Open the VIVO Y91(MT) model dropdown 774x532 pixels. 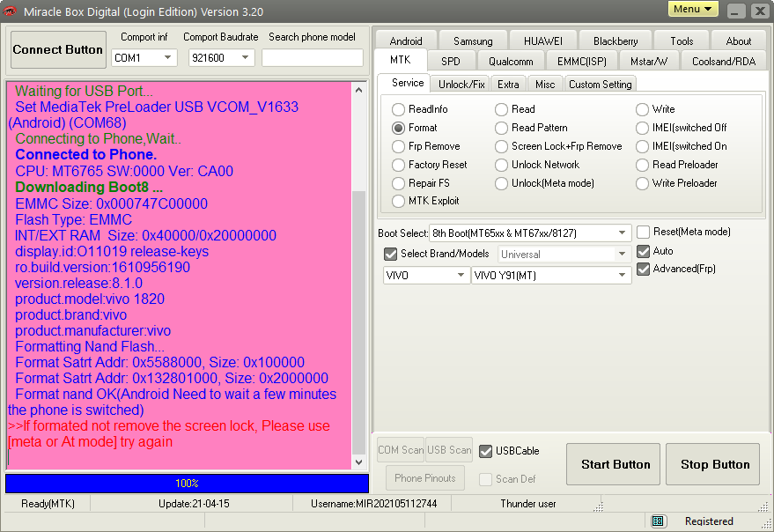[x=551, y=275]
